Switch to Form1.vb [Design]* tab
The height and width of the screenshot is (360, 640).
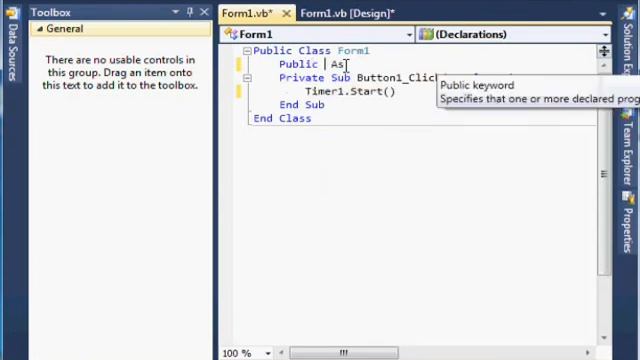(348, 13)
